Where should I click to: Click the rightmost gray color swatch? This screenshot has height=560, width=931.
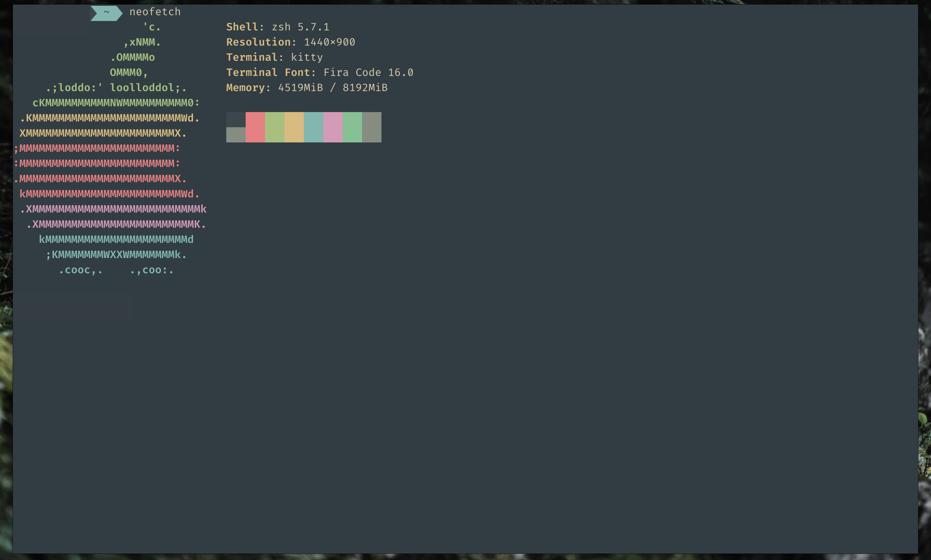click(372, 127)
